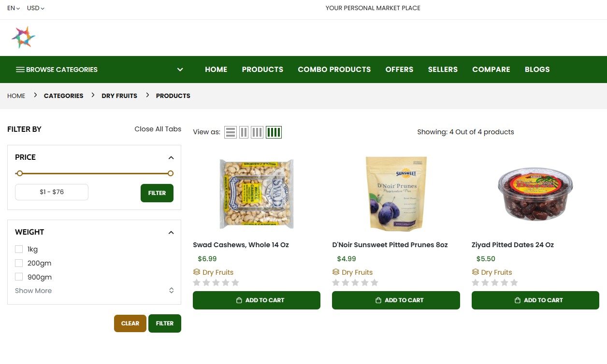Click the Browse Categories hamburger icon
Screen dimensions: 607x364
click(x=20, y=70)
